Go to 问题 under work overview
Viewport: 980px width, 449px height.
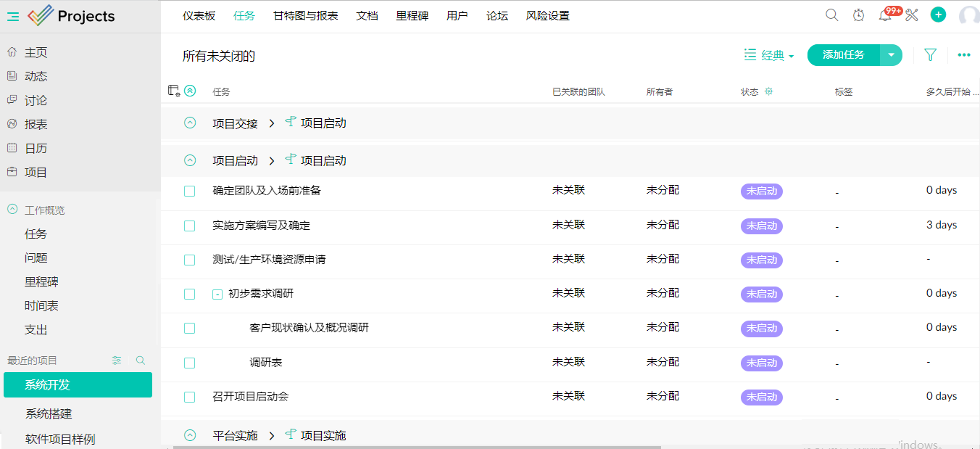coord(36,258)
